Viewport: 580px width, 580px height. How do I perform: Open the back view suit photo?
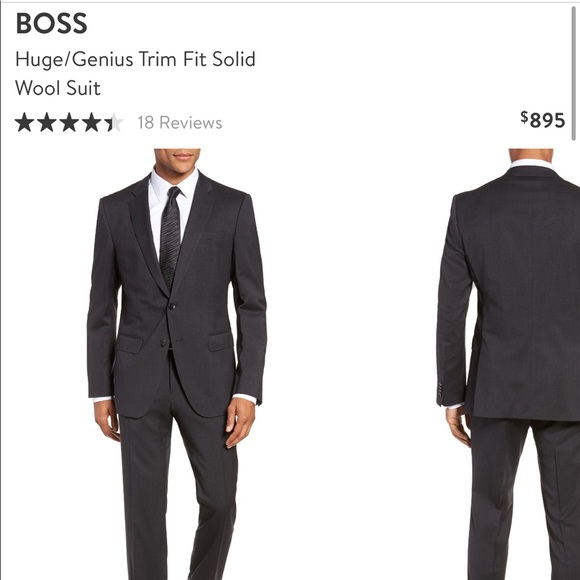508,364
